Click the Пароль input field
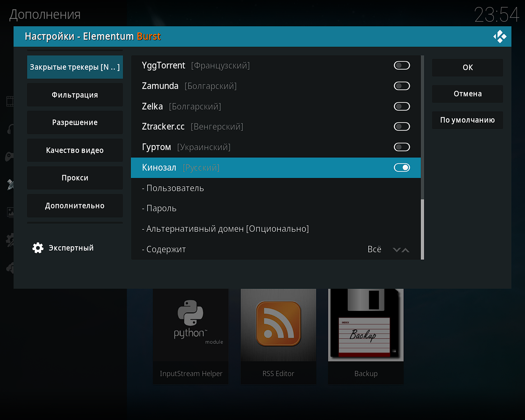This screenshot has width=525, height=420. 276,208
